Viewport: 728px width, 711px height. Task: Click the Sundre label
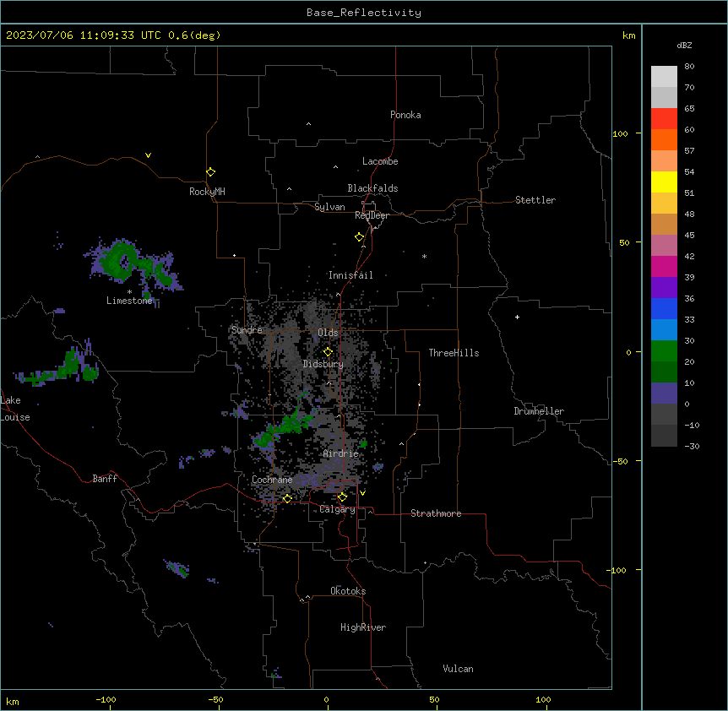[247, 330]
